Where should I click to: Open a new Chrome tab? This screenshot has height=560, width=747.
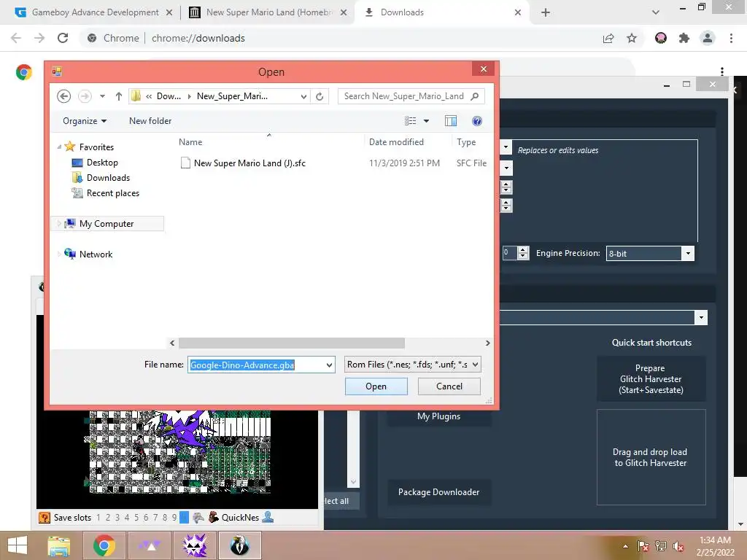[x=546, y=12]
